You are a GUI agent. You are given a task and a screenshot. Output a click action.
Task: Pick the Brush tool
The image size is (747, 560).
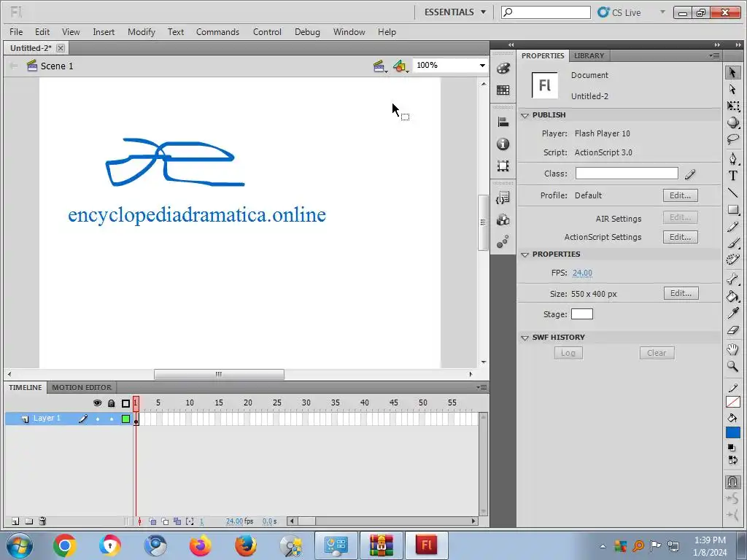(732, 244)
